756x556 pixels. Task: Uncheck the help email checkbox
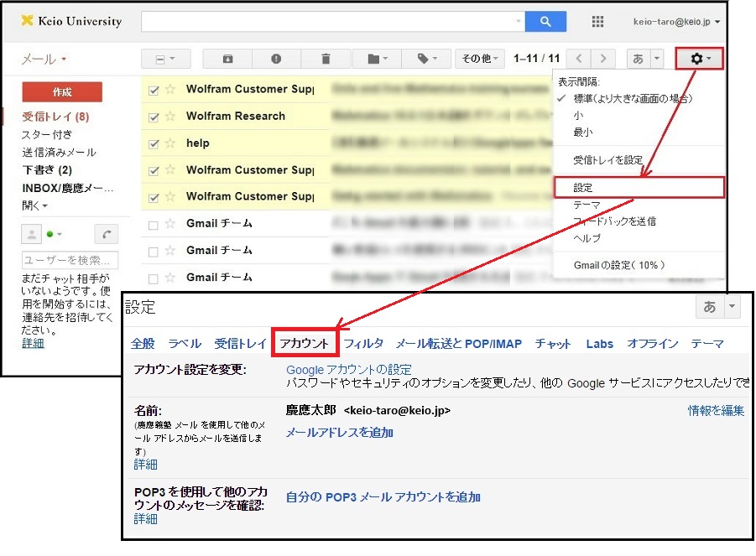153,143
